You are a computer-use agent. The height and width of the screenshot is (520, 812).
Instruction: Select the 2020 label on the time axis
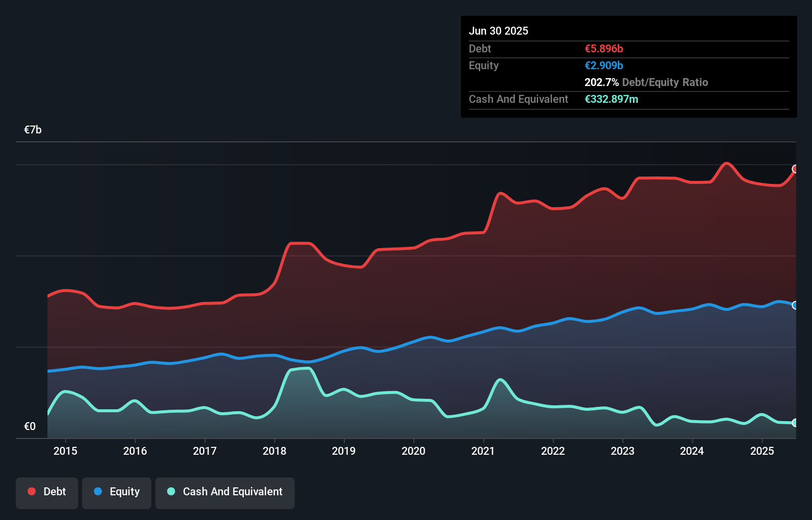point(414,451)
